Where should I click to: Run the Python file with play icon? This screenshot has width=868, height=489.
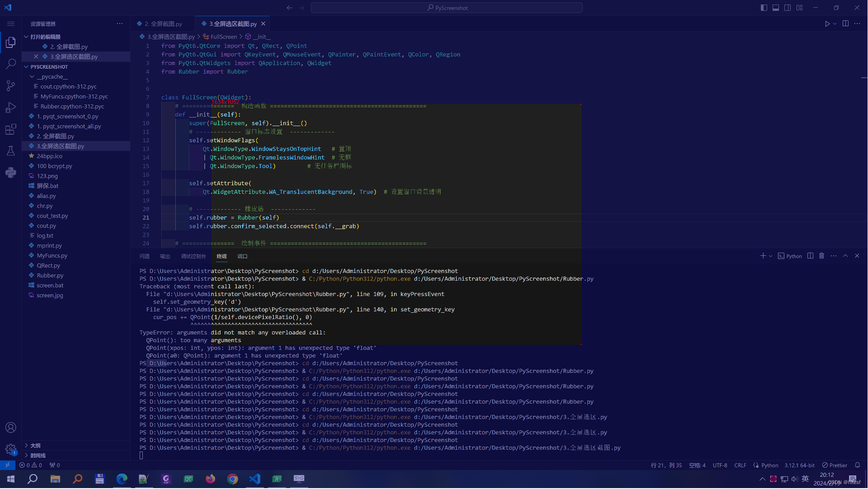point(827,24)
